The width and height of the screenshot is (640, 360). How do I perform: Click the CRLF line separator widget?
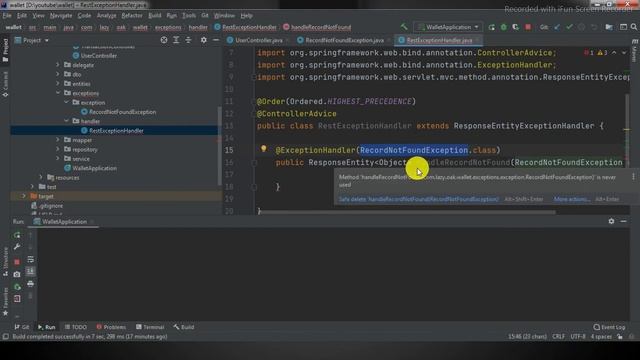pos(558,337)
